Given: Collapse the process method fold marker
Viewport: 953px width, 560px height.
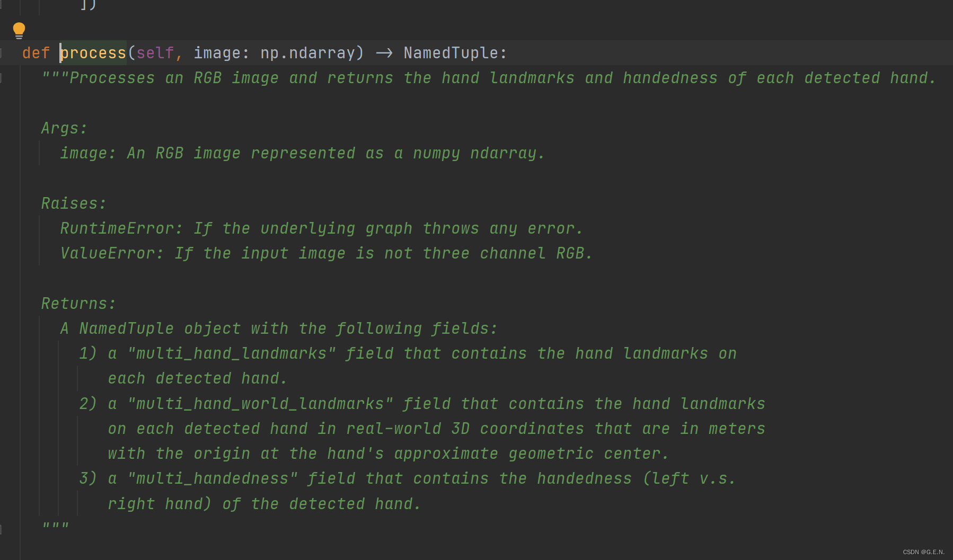Looking at the screenshot, I should [x=1, y=53].
